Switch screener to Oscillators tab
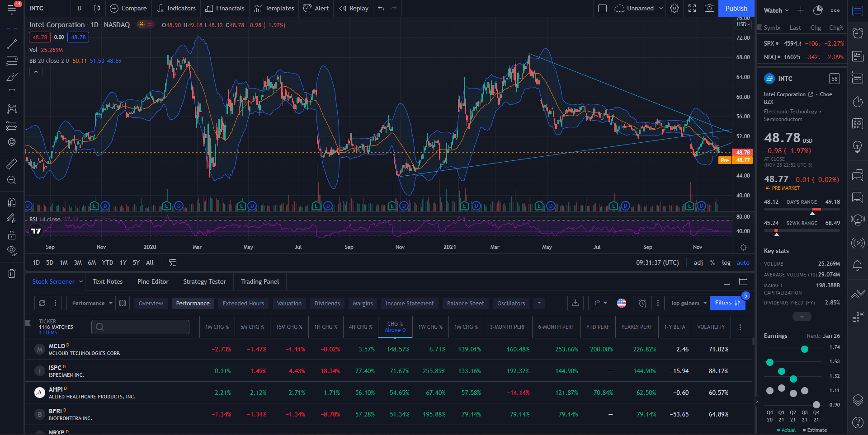The image size is (868, 435). coord(511,303)
